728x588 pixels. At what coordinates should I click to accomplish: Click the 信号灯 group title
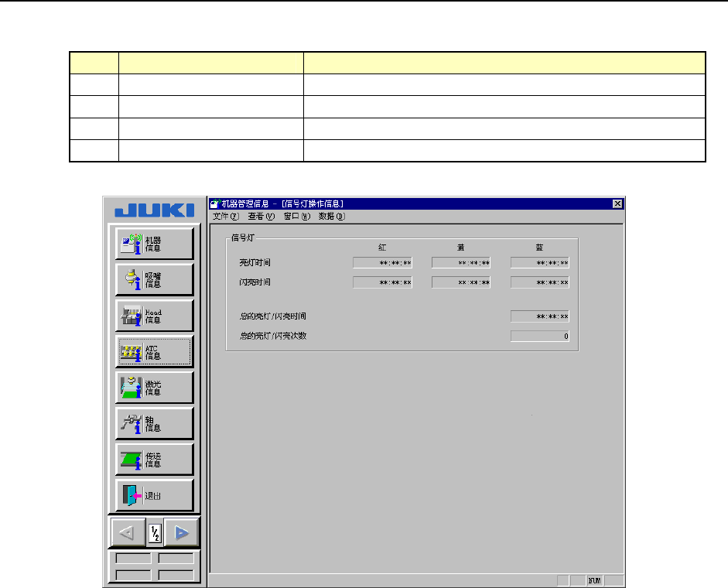point(243,238)
